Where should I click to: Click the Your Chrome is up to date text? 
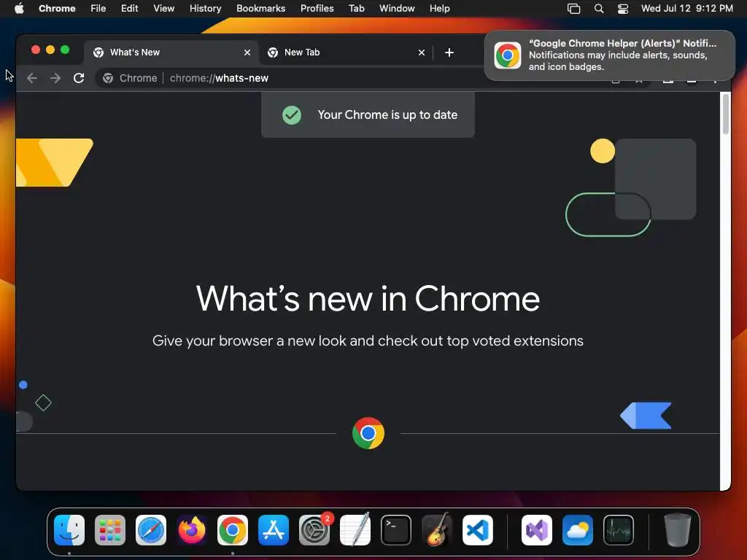[x=387, y=114]
